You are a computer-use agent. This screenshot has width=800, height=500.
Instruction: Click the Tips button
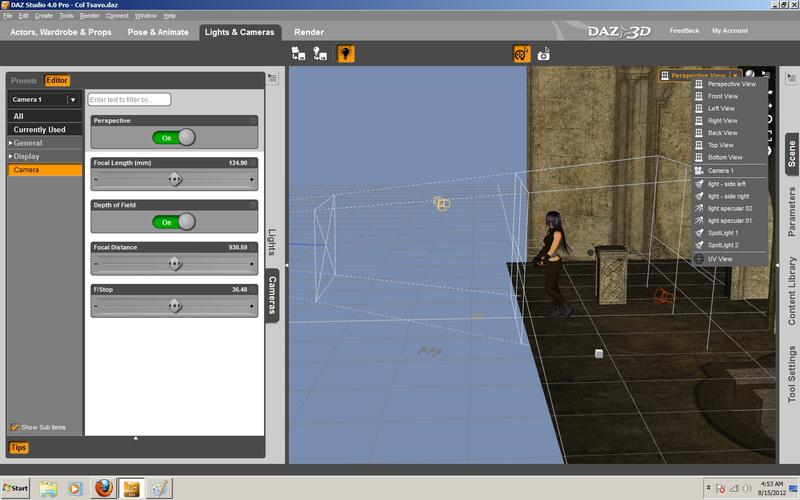tap(18, 447)
